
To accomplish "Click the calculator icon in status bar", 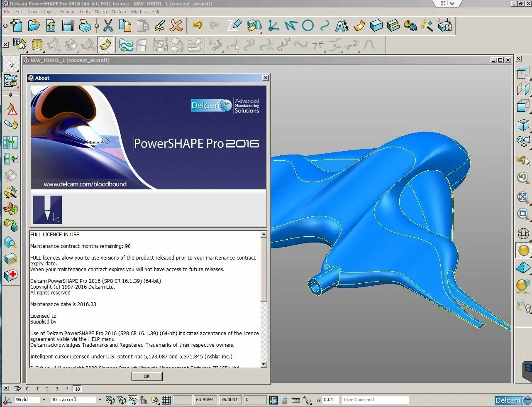I will tap(285, 400).
